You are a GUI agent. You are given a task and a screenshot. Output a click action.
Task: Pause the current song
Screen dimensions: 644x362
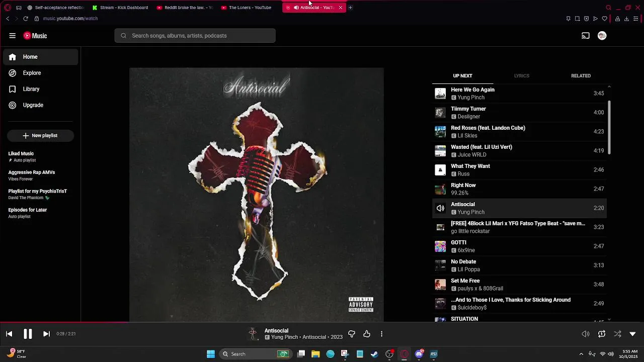click(x=28, y=334)
